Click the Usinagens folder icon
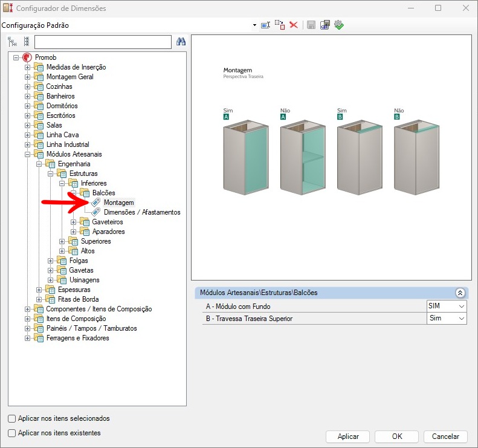The height and width of the screenshot is (448, 478). (62, 280)
